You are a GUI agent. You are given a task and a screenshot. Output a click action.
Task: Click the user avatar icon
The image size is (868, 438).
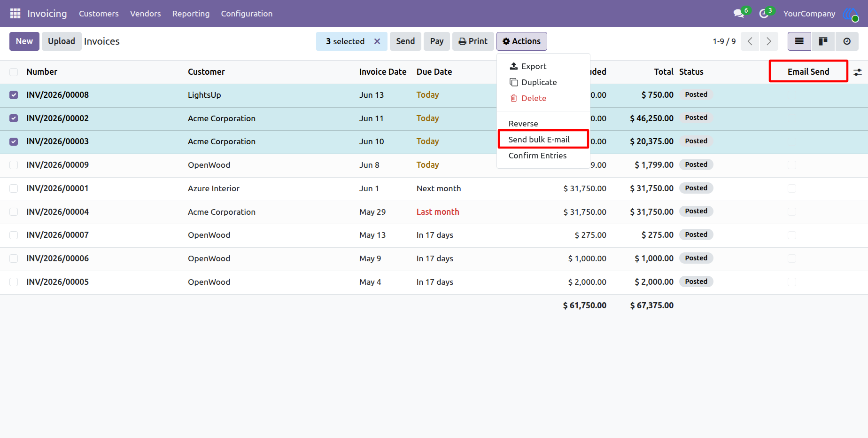pos(850,14)
